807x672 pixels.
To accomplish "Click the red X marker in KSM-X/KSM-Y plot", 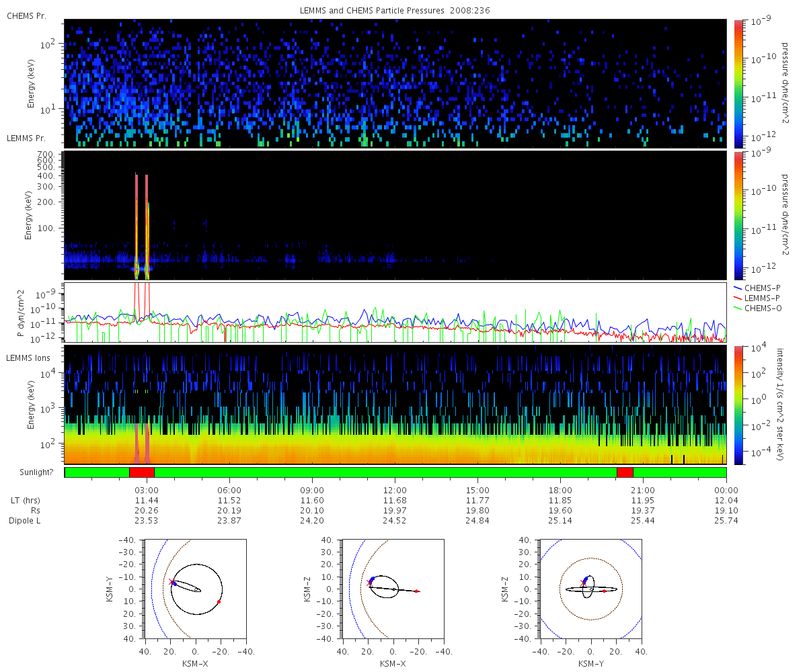I will coord(171,581).
